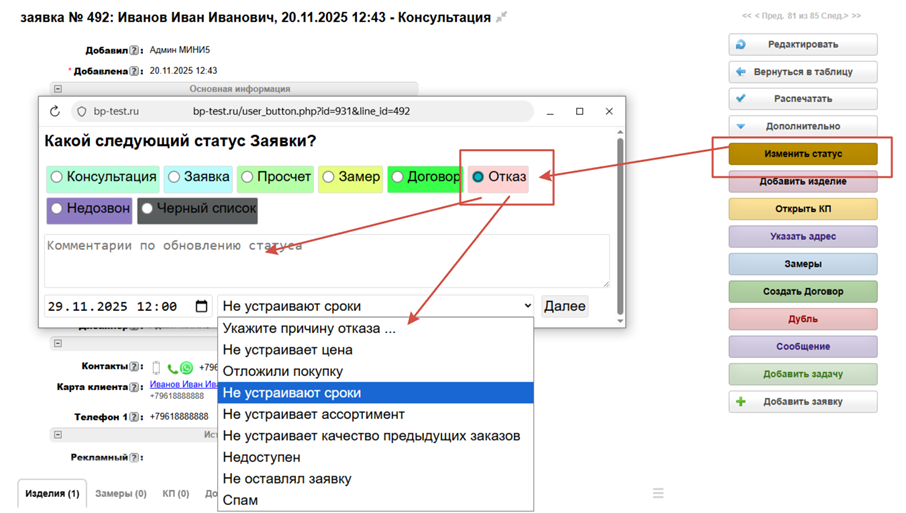The image size is (906, 513).
Task: Click the site shield icon in address bar
Action: tap(82, 112)
